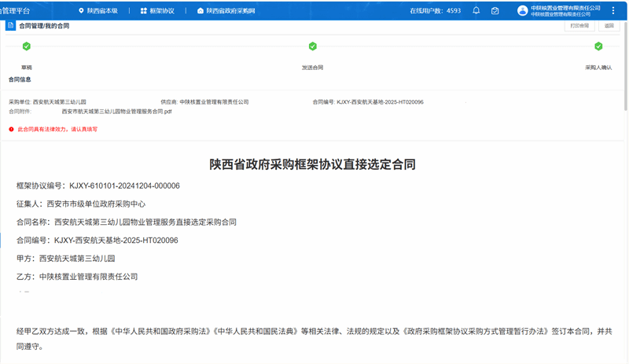The width and height of the screenshot is (629, 364).
Task: Click the 采购人确认 step green checkmark
Action: 598,46
